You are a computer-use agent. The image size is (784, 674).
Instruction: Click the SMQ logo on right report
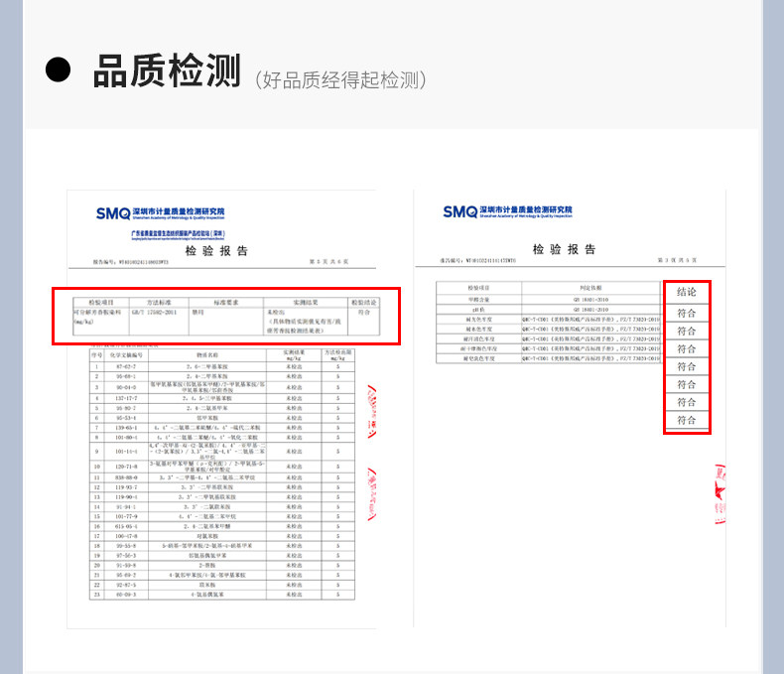[459, 210]
